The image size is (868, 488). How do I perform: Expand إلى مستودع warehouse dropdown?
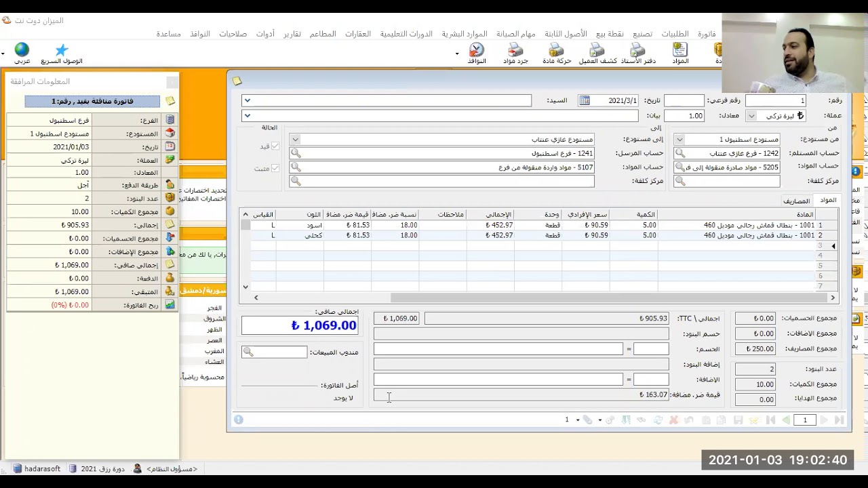click(295, 140)
